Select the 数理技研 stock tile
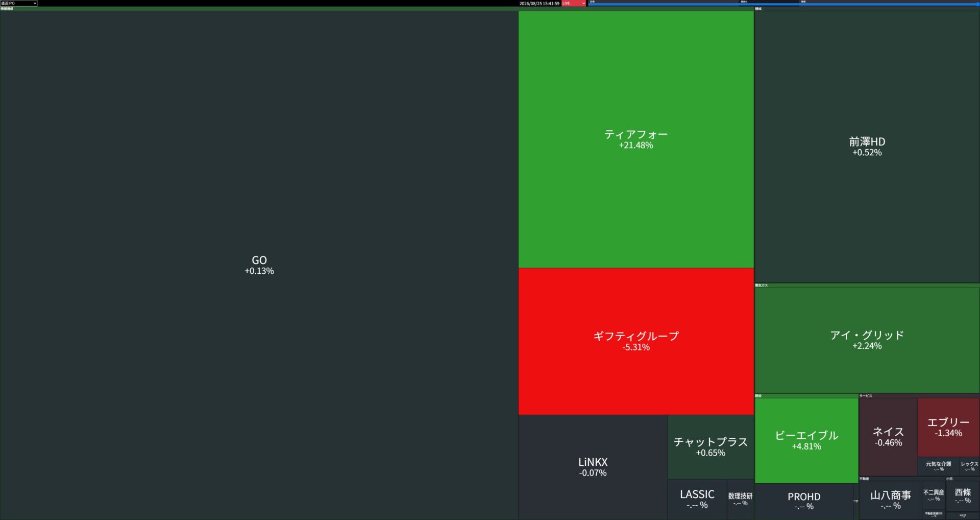 [x=741, y=499]
